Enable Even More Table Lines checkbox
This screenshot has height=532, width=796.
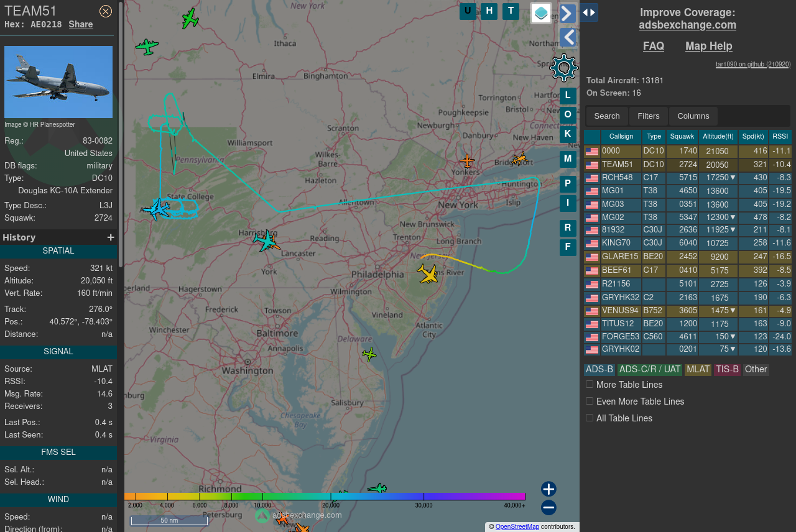click(590, 401)
